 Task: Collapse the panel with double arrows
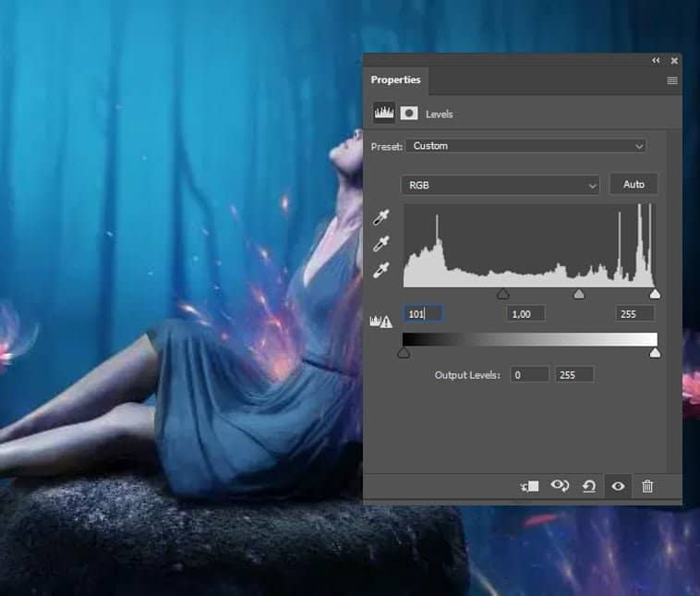(x=657, y=61)
